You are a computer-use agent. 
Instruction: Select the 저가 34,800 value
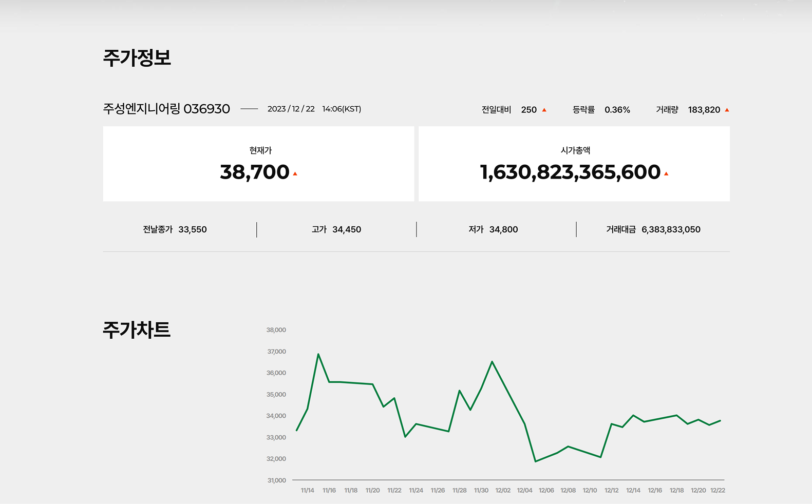pos(503,229)
